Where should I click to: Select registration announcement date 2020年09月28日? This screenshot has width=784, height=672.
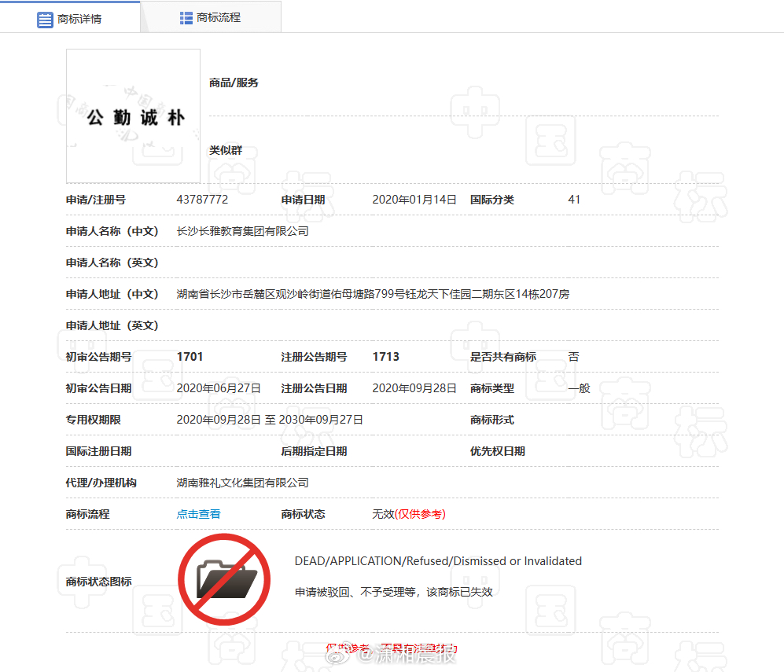tap(414, 388)
